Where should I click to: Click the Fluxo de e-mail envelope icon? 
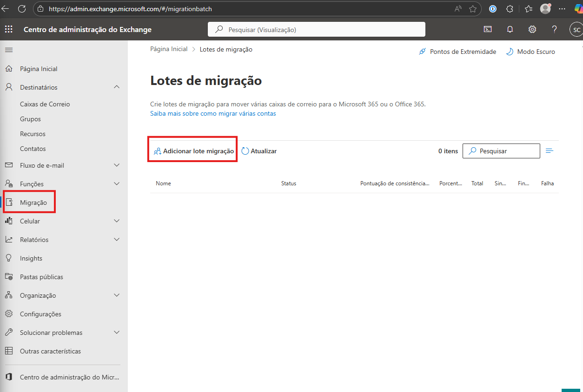click(x=9, y=165)
